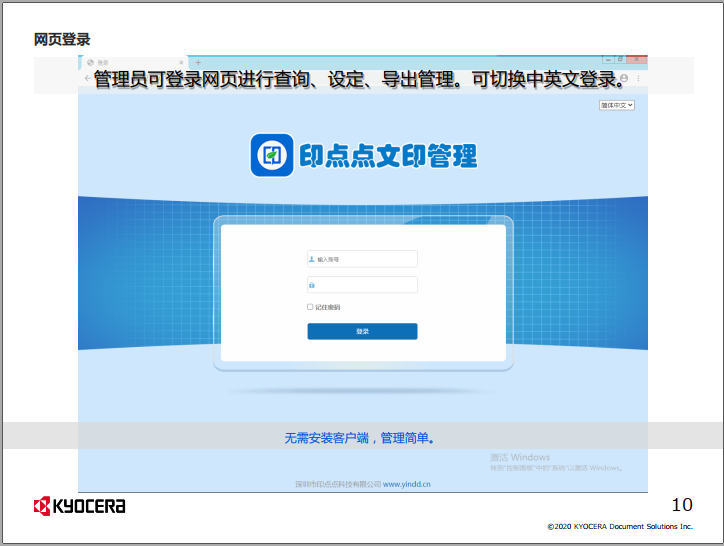Click the lock icon in password field
Viewport: 724px width, 546px height.
click(x=312, y=285)
